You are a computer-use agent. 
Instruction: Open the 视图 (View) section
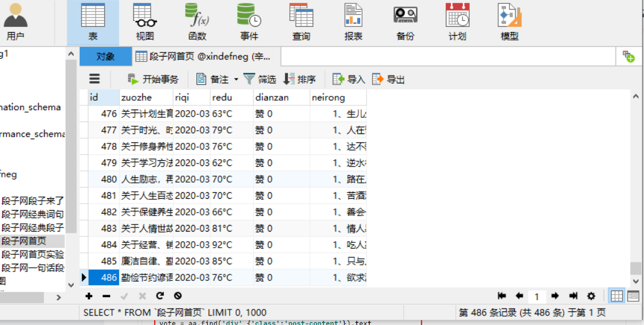click(145, 22)
